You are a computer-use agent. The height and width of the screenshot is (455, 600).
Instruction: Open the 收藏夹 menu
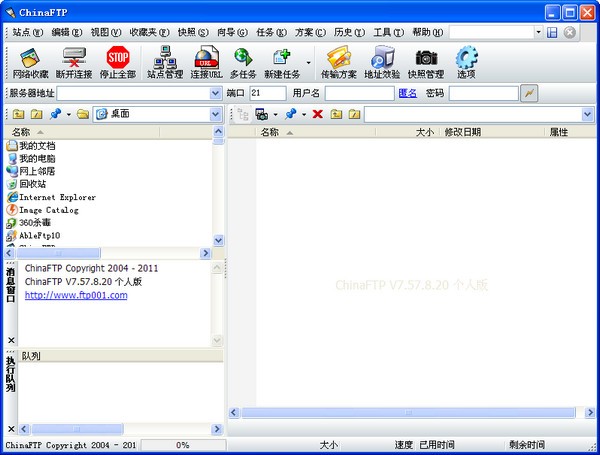149,33
